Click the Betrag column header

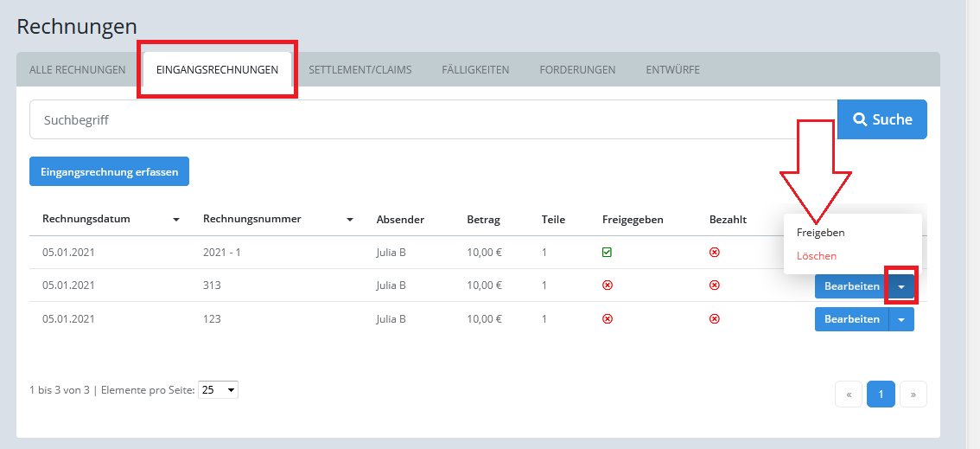483,220
